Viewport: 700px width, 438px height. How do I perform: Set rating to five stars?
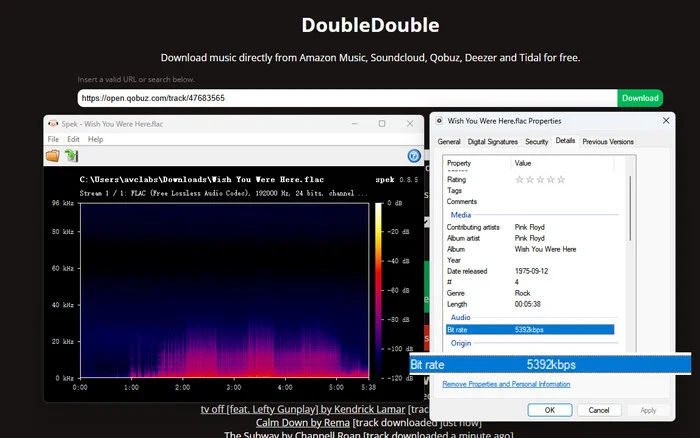(561, 179)
